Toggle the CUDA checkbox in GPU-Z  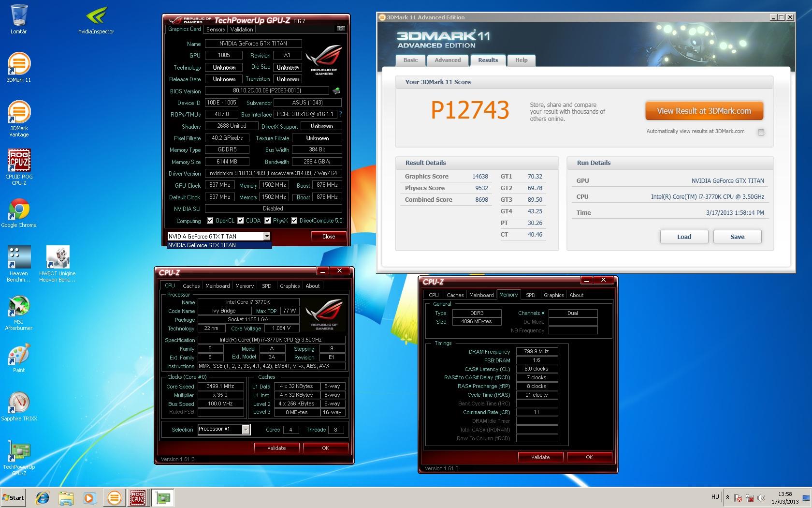pos(240,221)
